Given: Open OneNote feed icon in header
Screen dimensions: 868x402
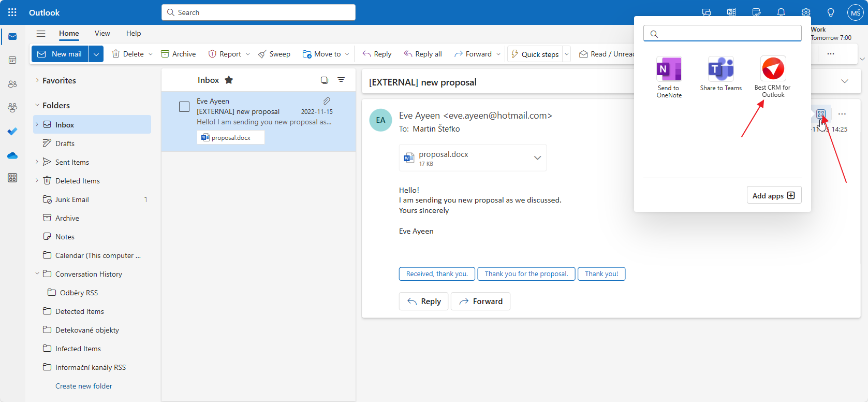Looking at the screenshot, I should click(x=731, y=12).
